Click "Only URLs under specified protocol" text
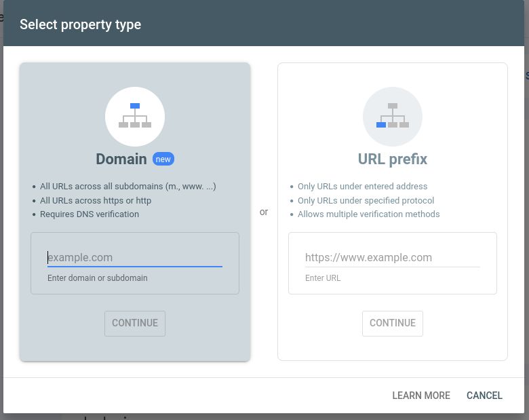 366,200
